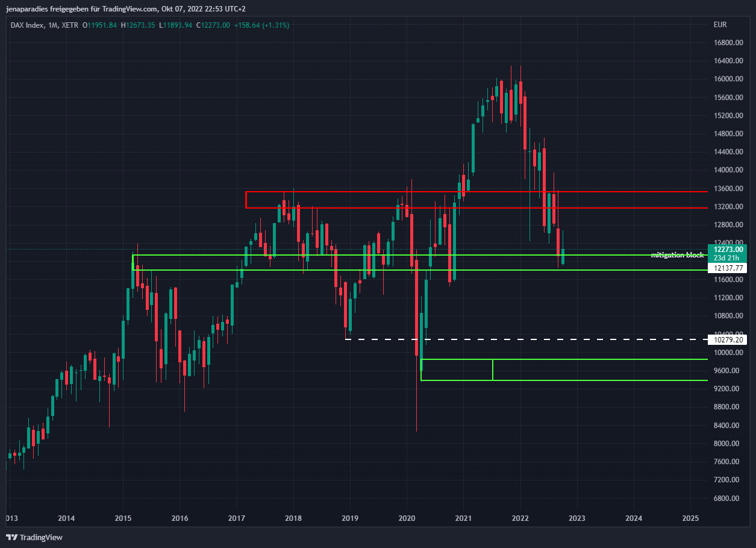Select the 'mitigation block' text annotation

[x=676, y=255]
